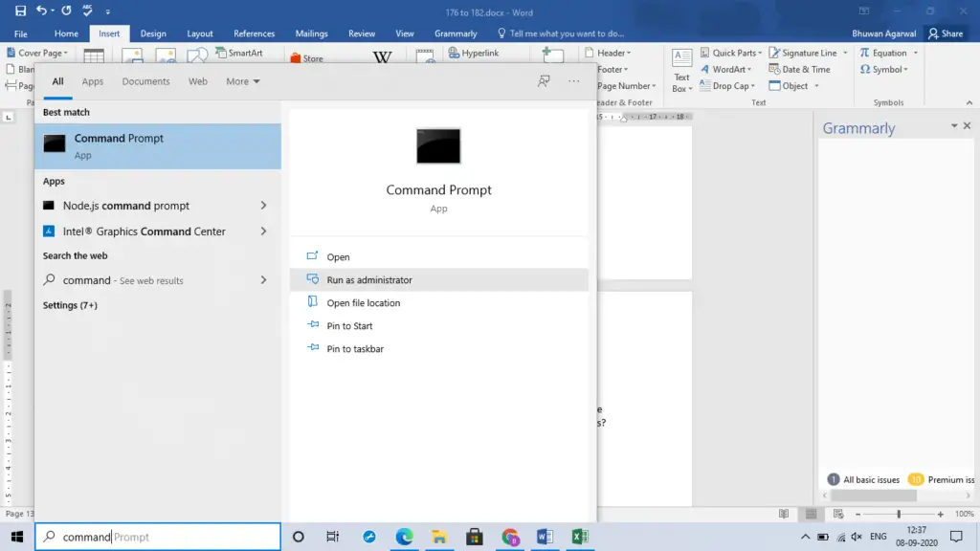This screenshot has width=980, height=551.
Task: Expand Node.js command prompt result arrow
Action: [264, 206]
